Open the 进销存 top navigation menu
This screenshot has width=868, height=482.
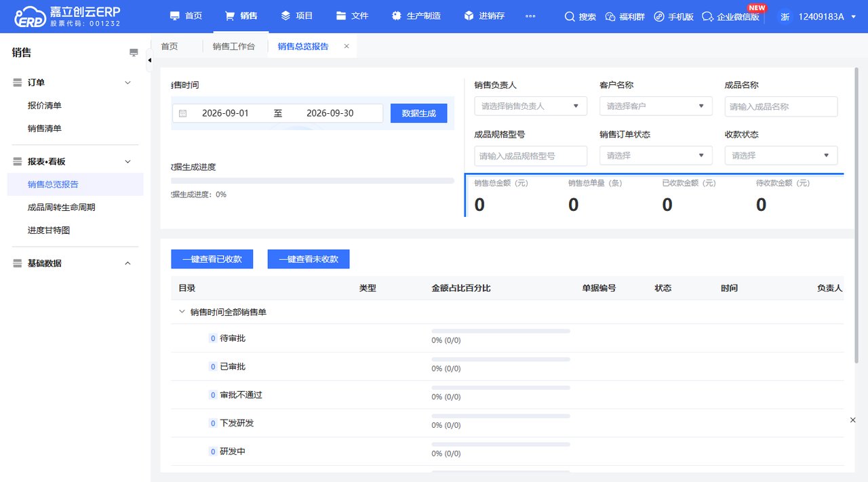484,16
